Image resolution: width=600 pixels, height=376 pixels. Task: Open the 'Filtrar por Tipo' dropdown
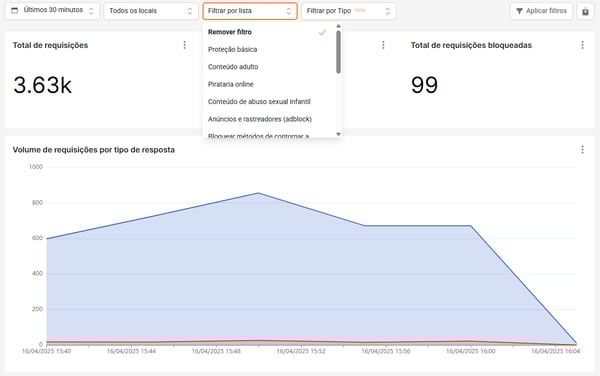click(x=349, y=11)
